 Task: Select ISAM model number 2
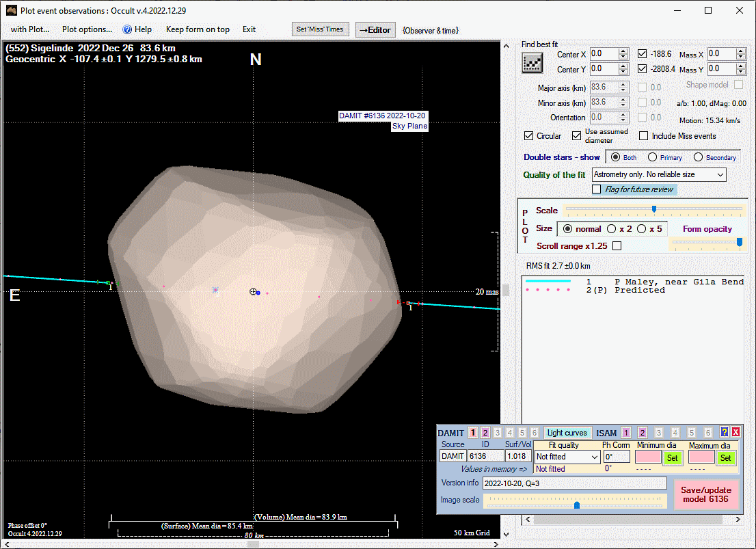point(643,433)
